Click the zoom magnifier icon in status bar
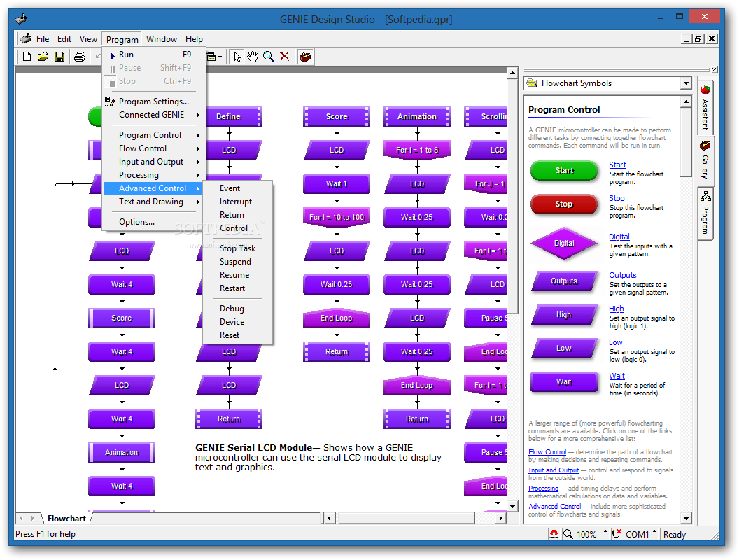Image resolution: width=739 pixels, height=560 pixels. (568, 534)
